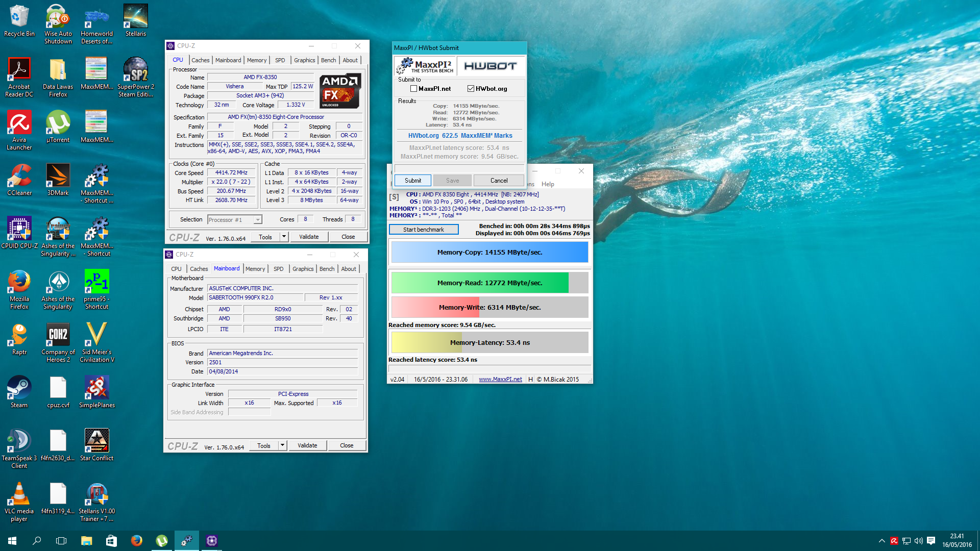
Task: Open Tools dropdown arrow in upper CPU-Z
Action: click(284, 237)
